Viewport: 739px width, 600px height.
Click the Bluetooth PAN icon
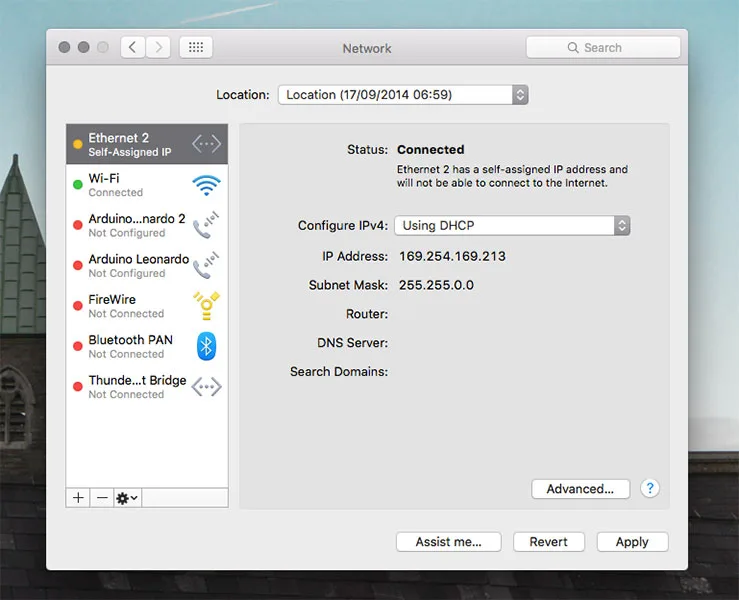click(206, 346)
